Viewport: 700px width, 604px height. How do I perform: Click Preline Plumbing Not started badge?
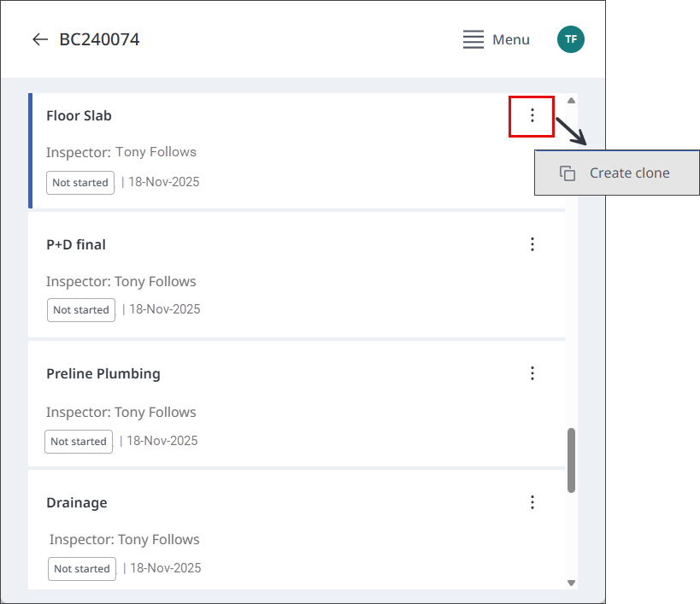[x=79, y=442]
